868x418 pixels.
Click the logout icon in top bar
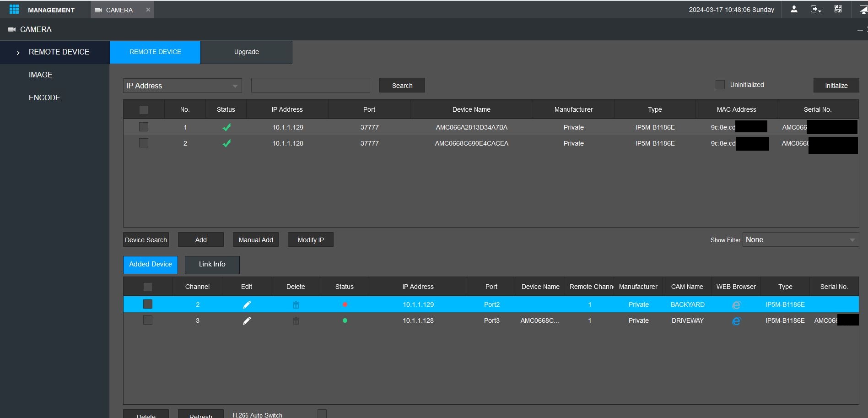pos(816,9)
